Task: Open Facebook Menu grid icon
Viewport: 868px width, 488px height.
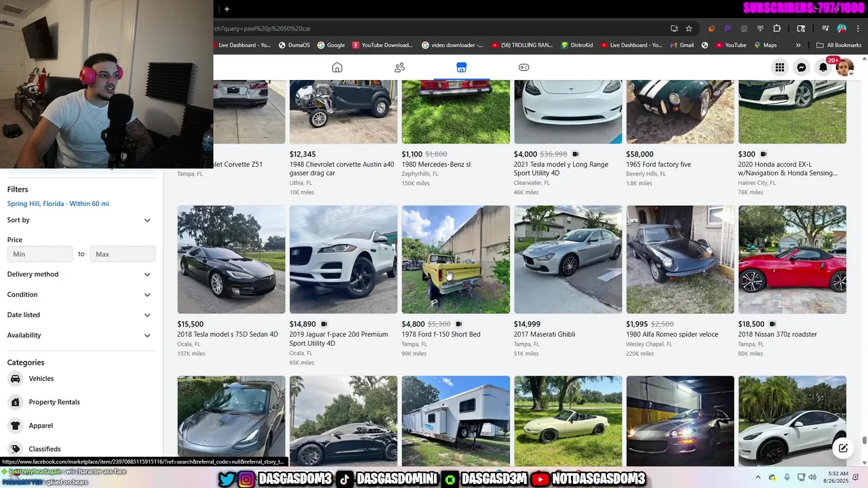Action: (x=780, y=67)
